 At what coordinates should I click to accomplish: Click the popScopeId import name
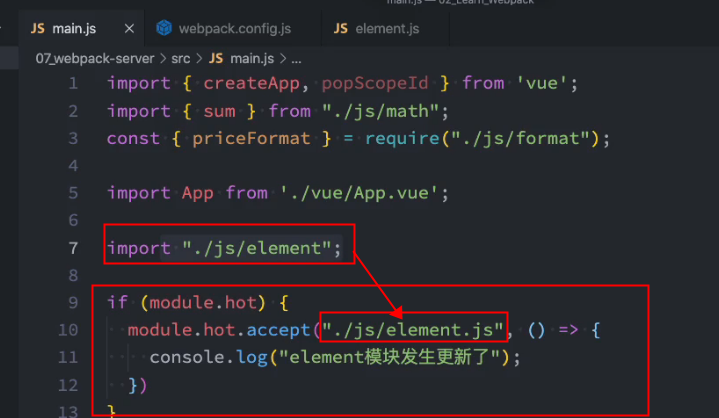(375, 83)
